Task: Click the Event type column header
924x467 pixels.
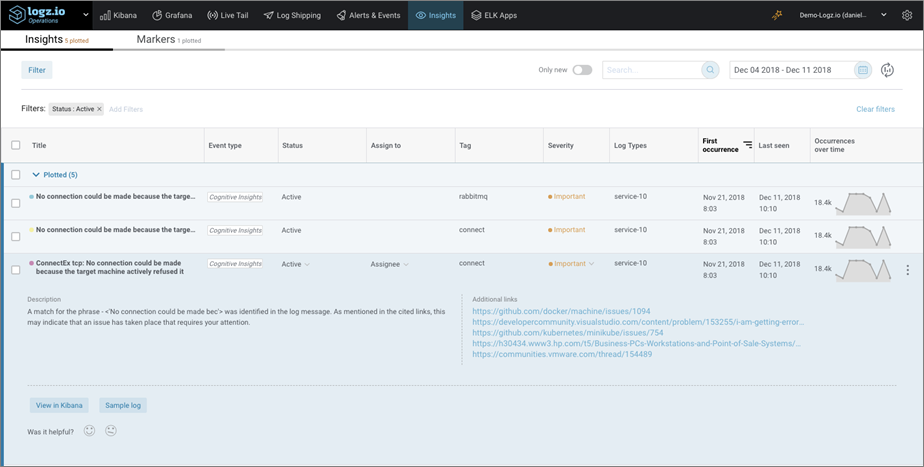Action: point(225,145)
